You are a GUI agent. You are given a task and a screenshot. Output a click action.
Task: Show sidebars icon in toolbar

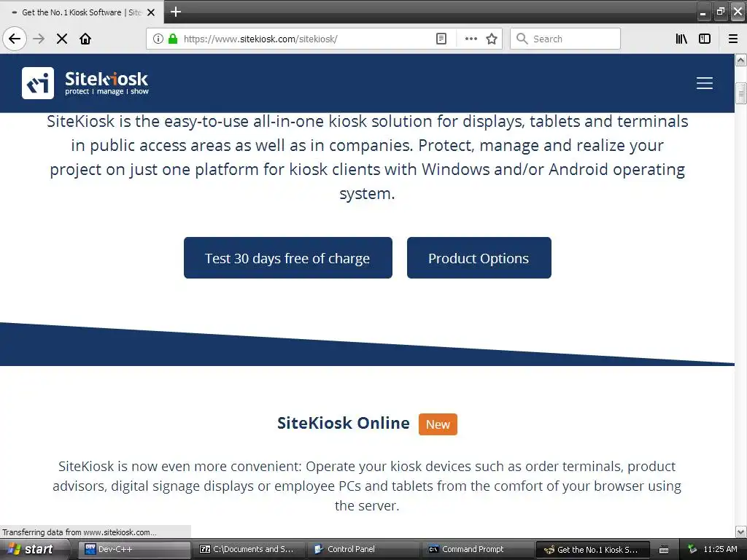click(705, 39)
